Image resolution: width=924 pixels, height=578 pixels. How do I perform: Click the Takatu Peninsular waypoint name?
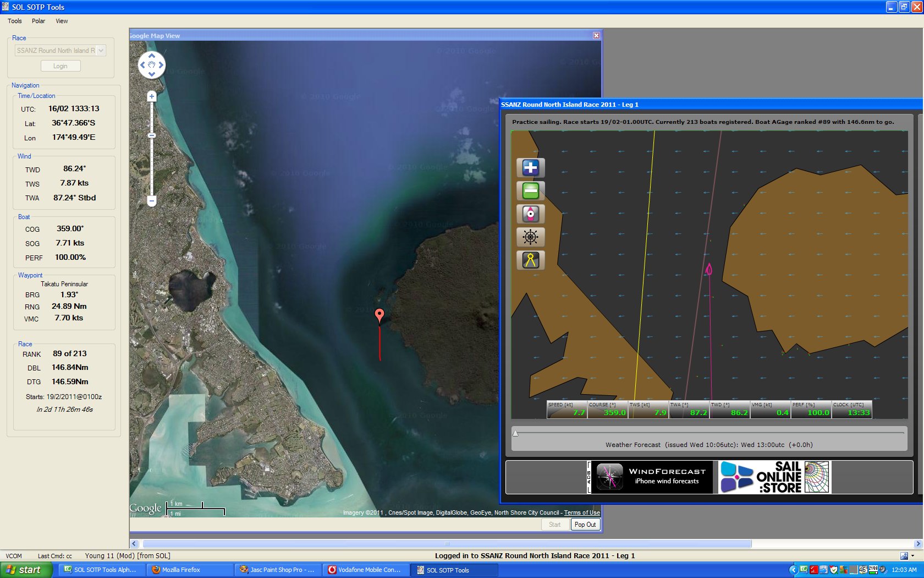(64, 284)
